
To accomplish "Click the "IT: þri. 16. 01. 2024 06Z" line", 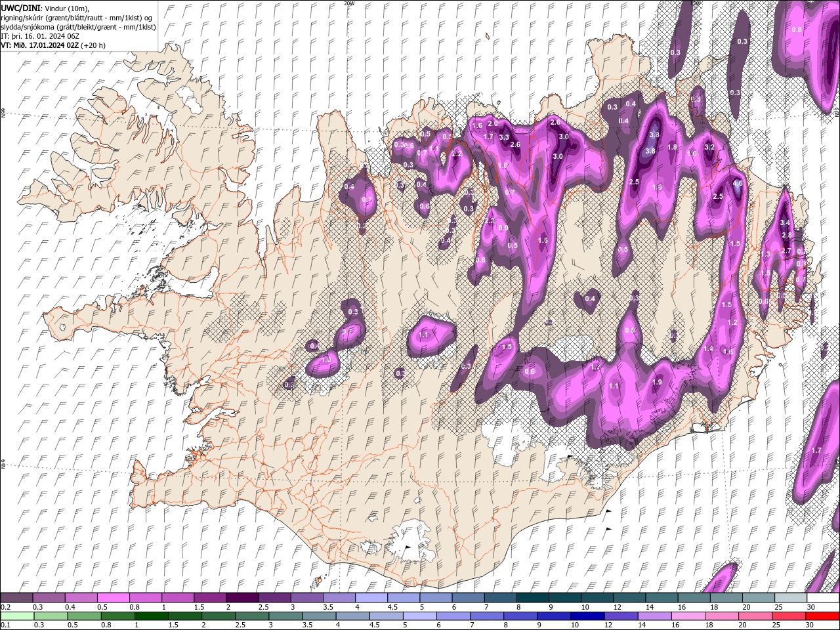I will [40, 36].
